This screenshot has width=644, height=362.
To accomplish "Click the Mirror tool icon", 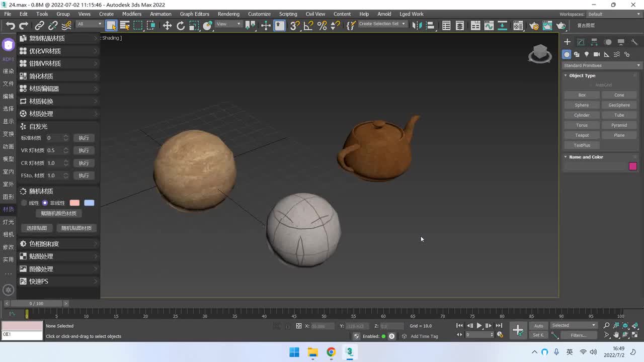I will [416, 26].
